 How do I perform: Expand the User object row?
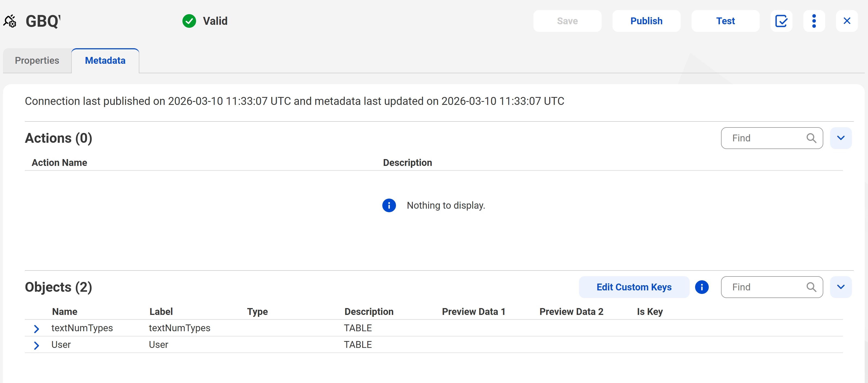point(36,345)
